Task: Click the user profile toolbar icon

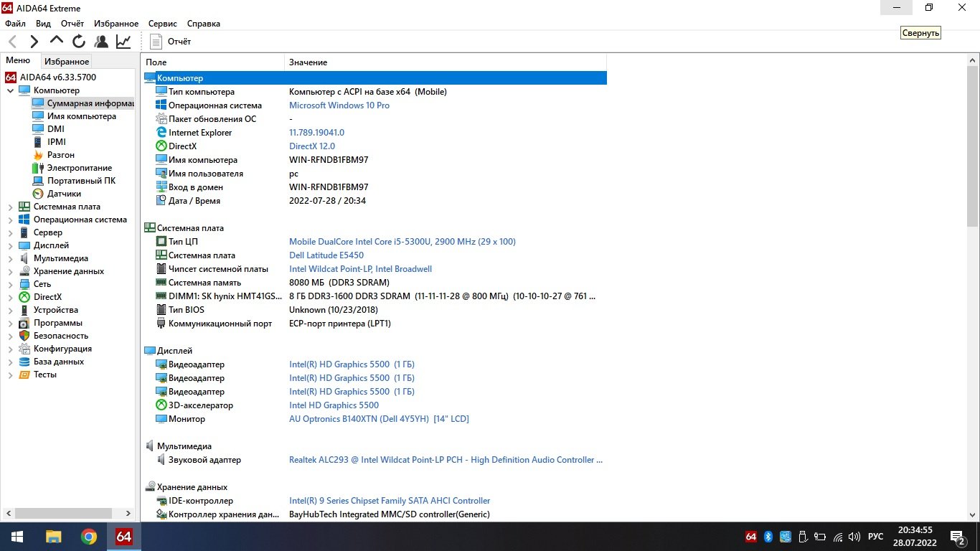Action: point(101,42)
